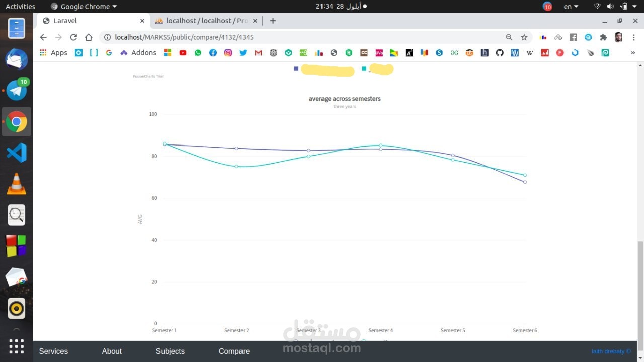Open Telegram from the dock
The height and width of the screenshot is (362, 644).
(x=17, y=90)
